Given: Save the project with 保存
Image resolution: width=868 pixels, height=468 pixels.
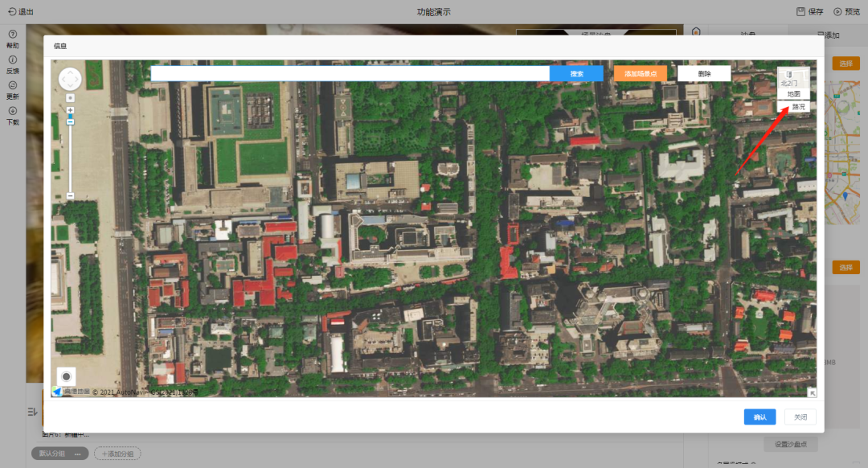Looking at the screenshot, I should coord(810,11).
